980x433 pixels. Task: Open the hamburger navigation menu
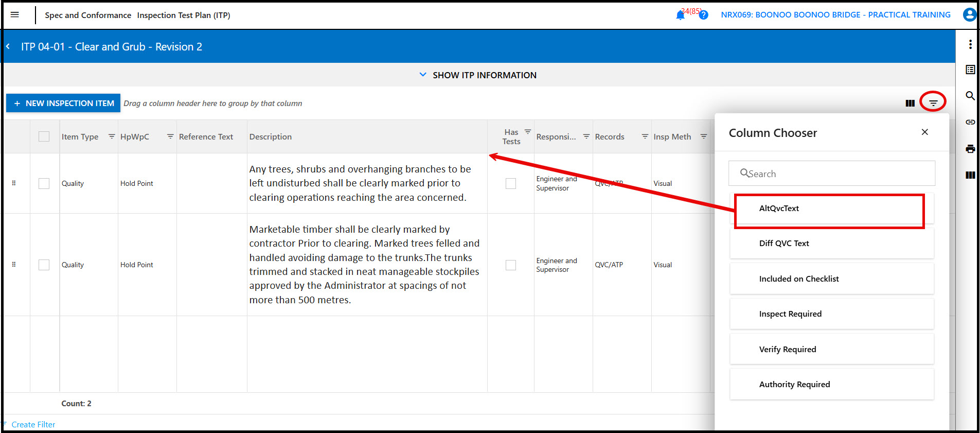click(15, 15)
